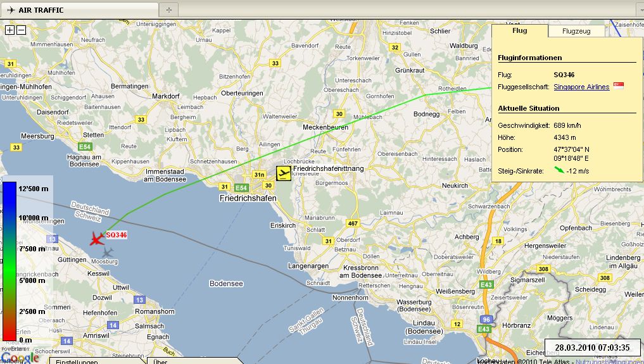Viewport: 644px width, 364px height.
Task: Click the Friedrichshafen airport marker icon
Action: [284, 173]
